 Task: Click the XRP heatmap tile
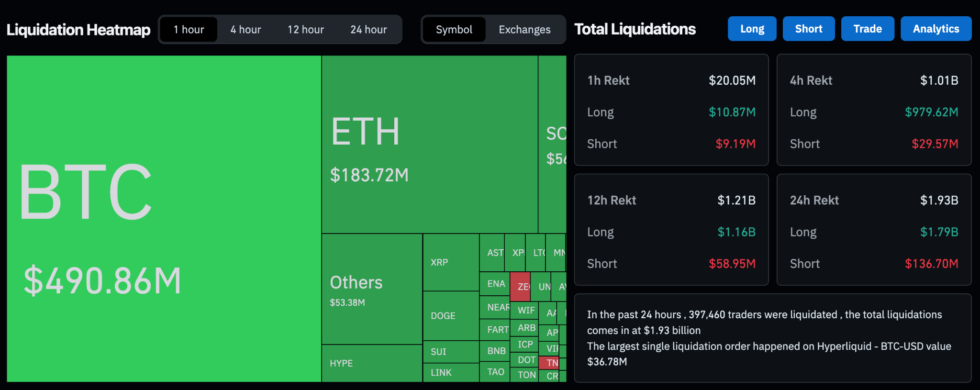(x=451, y=262)
